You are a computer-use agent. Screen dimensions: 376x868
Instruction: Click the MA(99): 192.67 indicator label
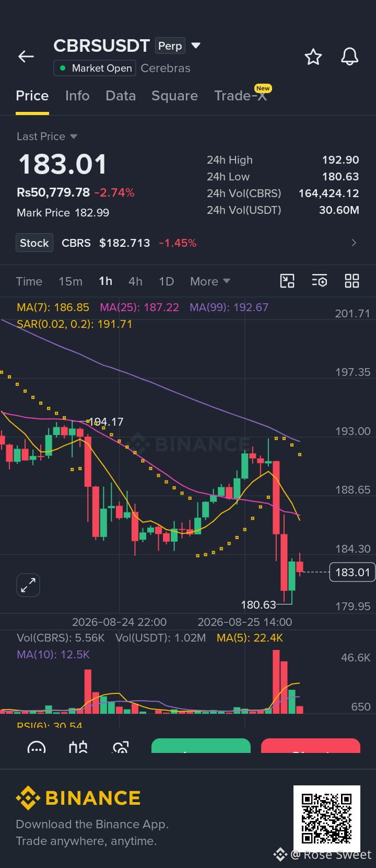pyautogui.click(x=229, y=307)
